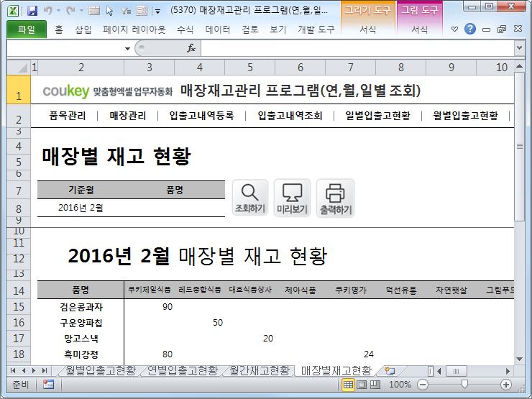Open the 삽입 ribbon tab

(83, 29)
